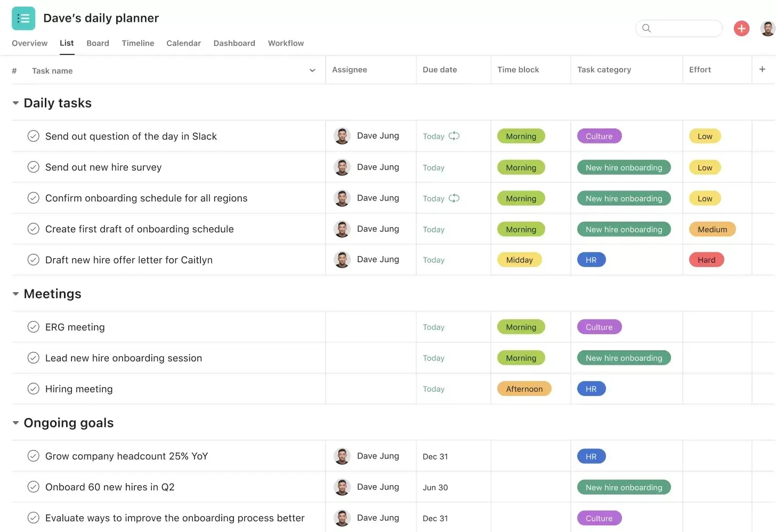Screen dimensions: 776x532
Task: Open the Hiring meeting task
Action: pos(79,389)
